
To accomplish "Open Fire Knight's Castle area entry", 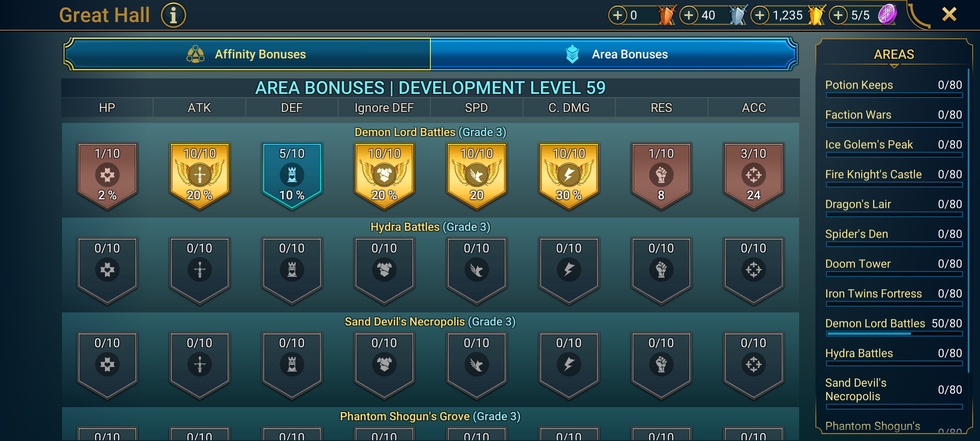I will 893,178.
